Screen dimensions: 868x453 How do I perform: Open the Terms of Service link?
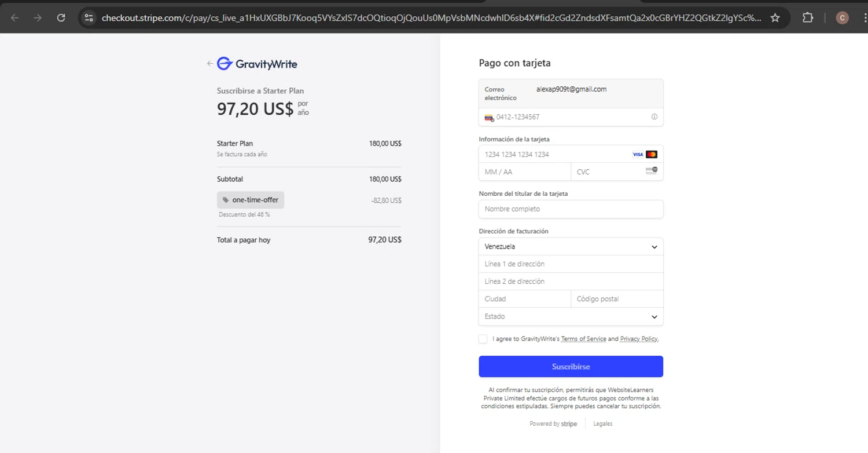tap(583, 339)
